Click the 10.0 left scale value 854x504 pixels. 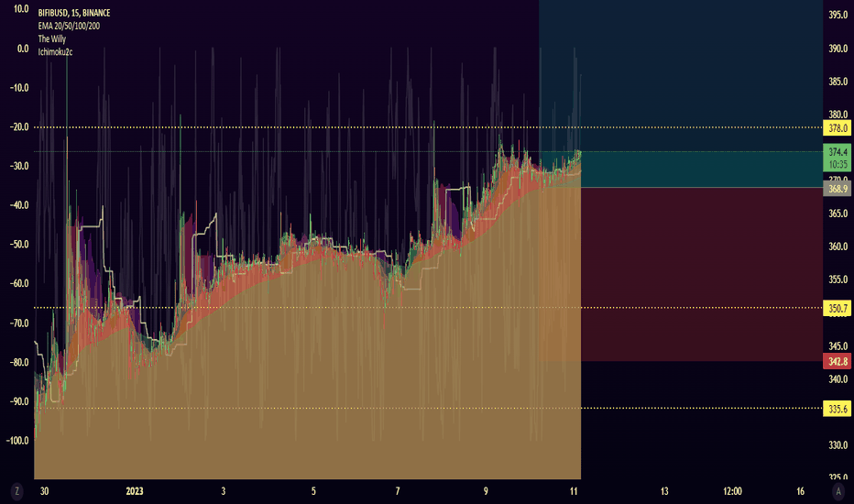[x=21, y=9]
